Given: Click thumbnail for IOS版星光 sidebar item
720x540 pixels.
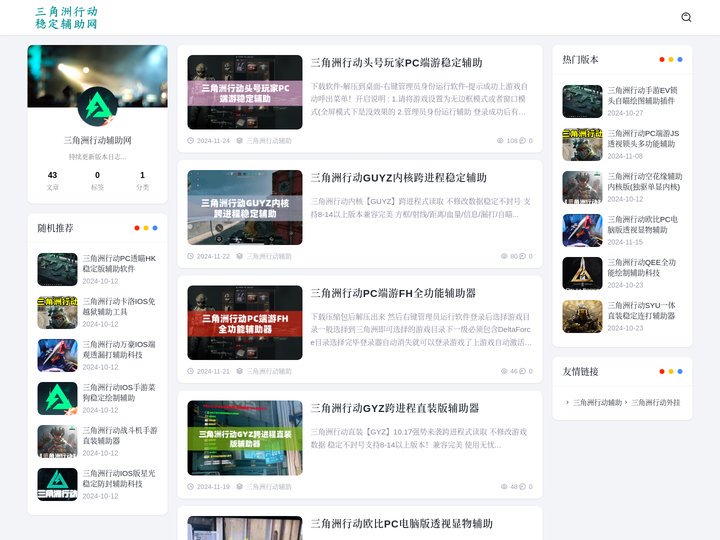Looking at the screenshot, I should pos(57,484).
